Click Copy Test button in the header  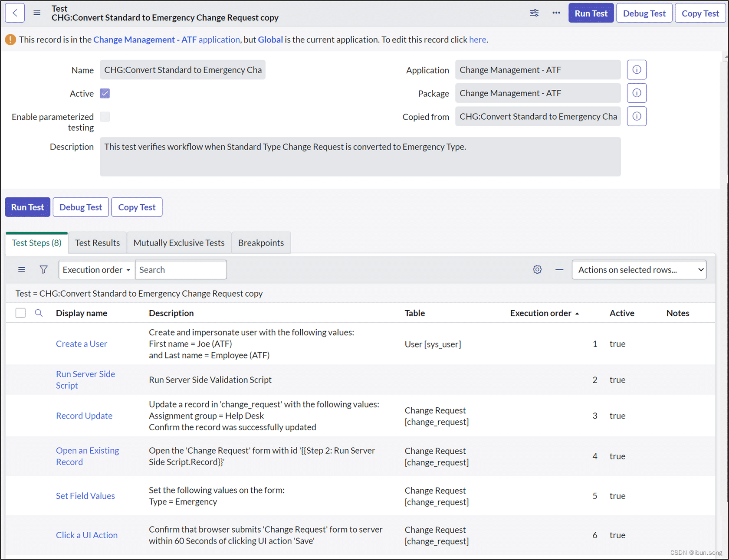pos(700,13)
